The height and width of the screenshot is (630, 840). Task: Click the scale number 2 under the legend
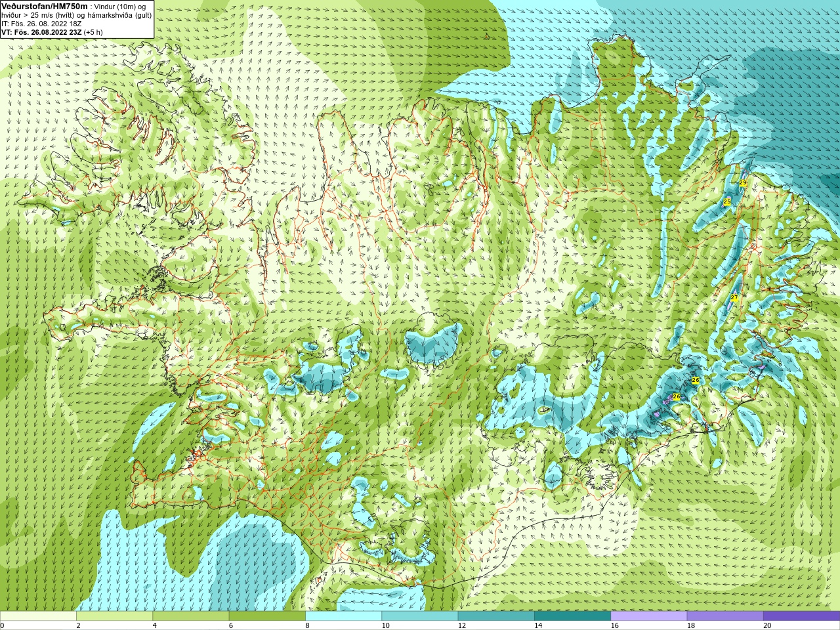point(78,625)
